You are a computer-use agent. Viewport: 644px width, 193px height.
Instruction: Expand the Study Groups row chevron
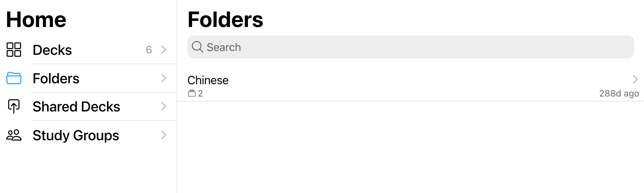pyautogui.click(x=164, y=135)
